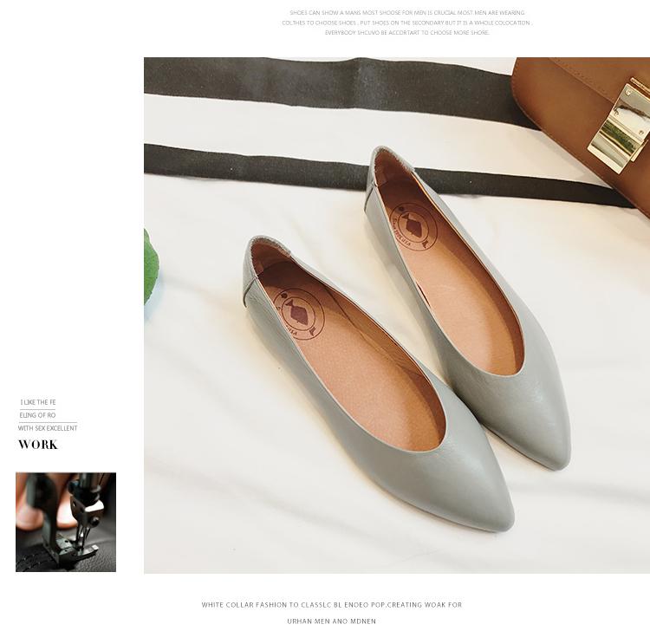
Task: Click the 'EVERYBODY SHCUVO' top text line
Action: click(x=407, y=32)
